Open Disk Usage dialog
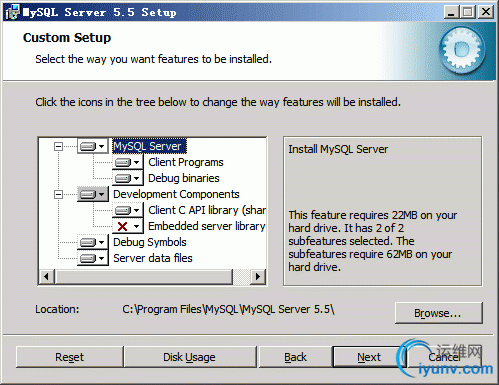499x385 pixels. pyautogui.click(x=189, y=357)
